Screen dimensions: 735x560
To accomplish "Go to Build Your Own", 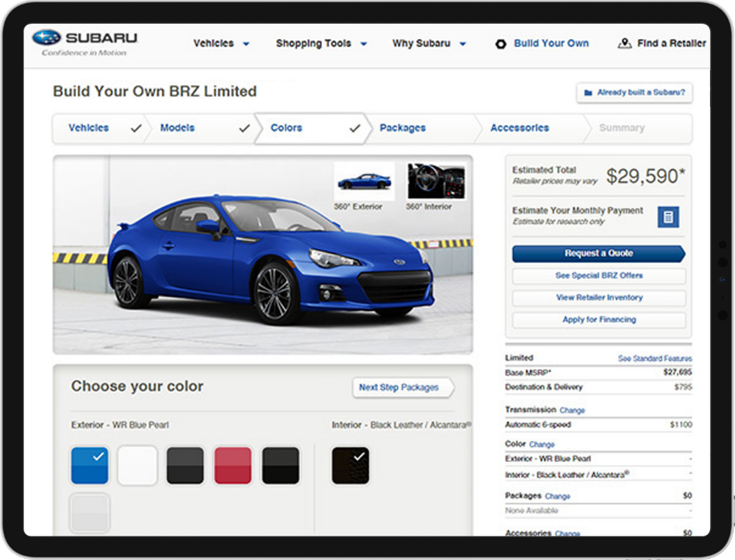I will pyautogui.click(x=551, y=44).
